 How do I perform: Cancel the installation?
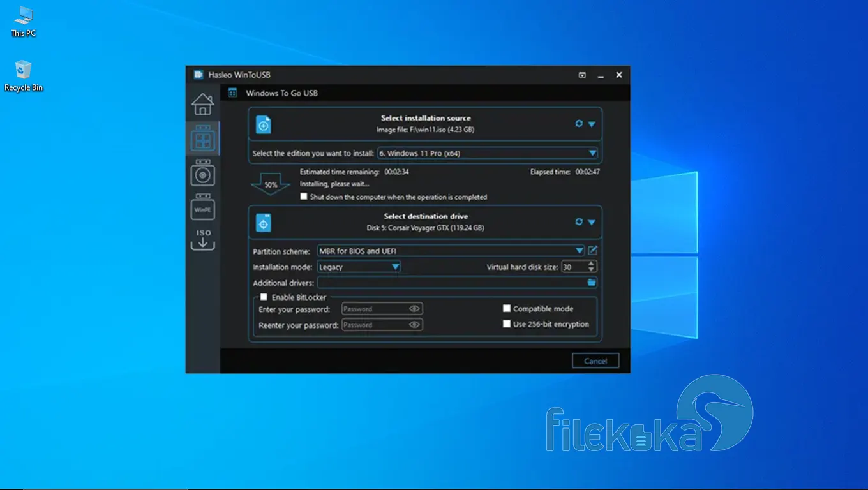click(595, 361)
